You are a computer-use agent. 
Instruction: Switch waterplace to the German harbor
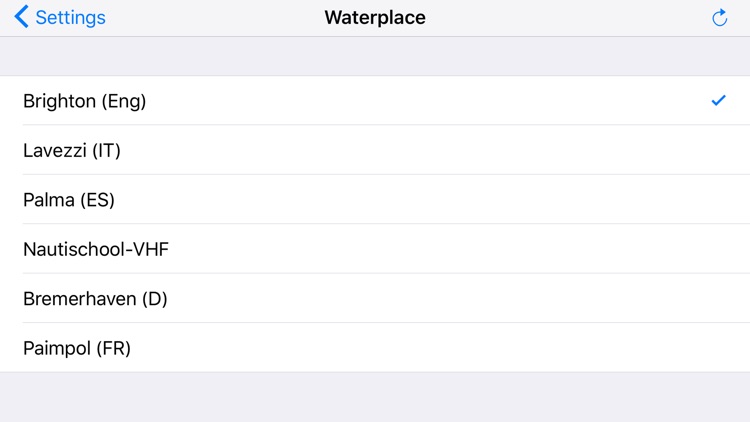[375, 298]
